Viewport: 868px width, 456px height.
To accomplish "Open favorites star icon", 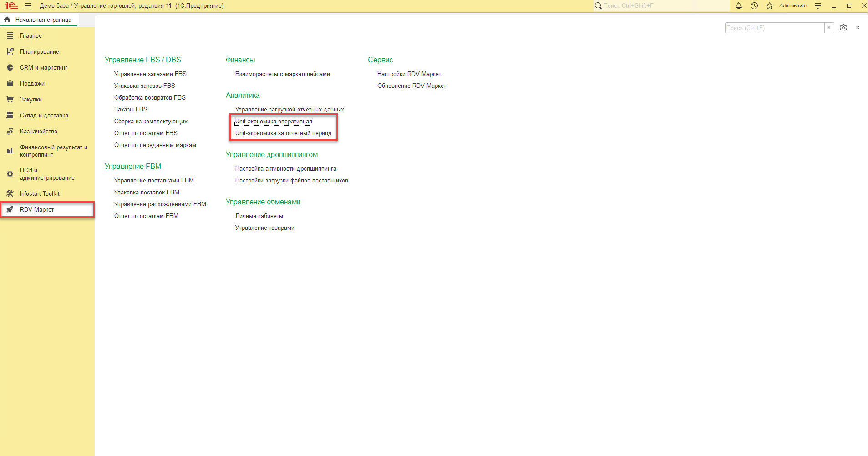I will (770, 6).
